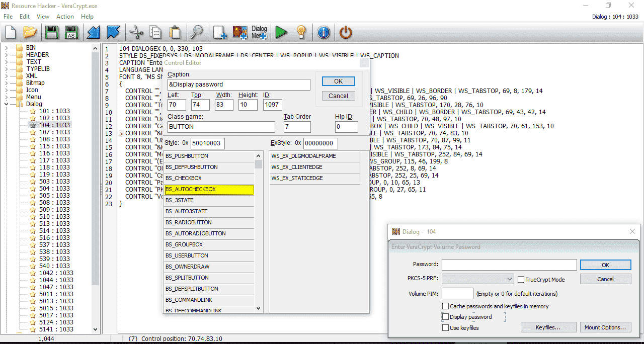Click the blue up-right arrow toolbar icon
644x344 pixels.
[113, 32]
